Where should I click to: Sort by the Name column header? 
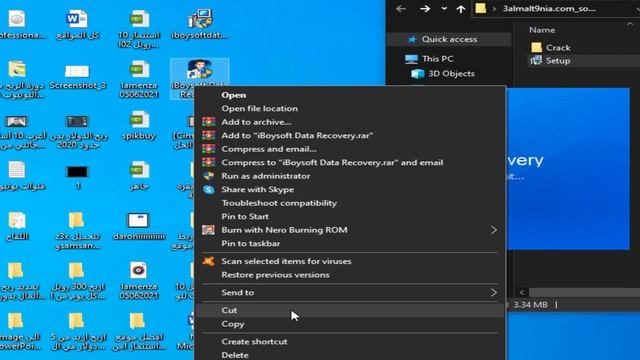[542, 30]
